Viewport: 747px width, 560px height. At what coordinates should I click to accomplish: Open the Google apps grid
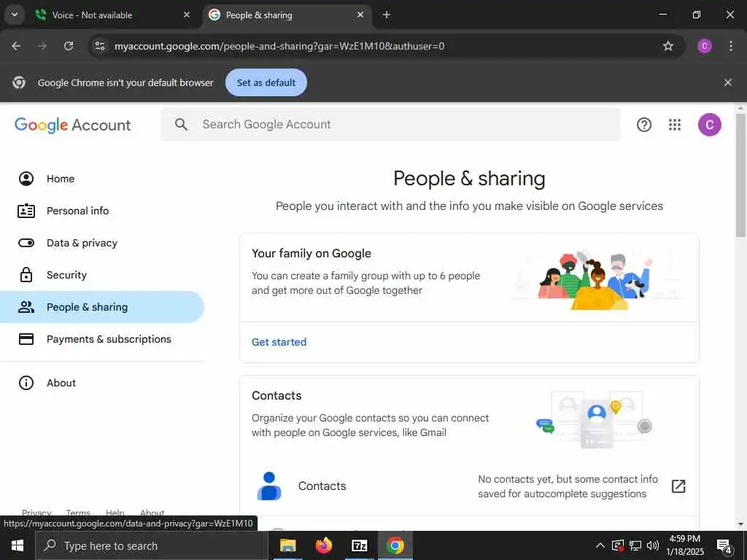coord(675,125)
